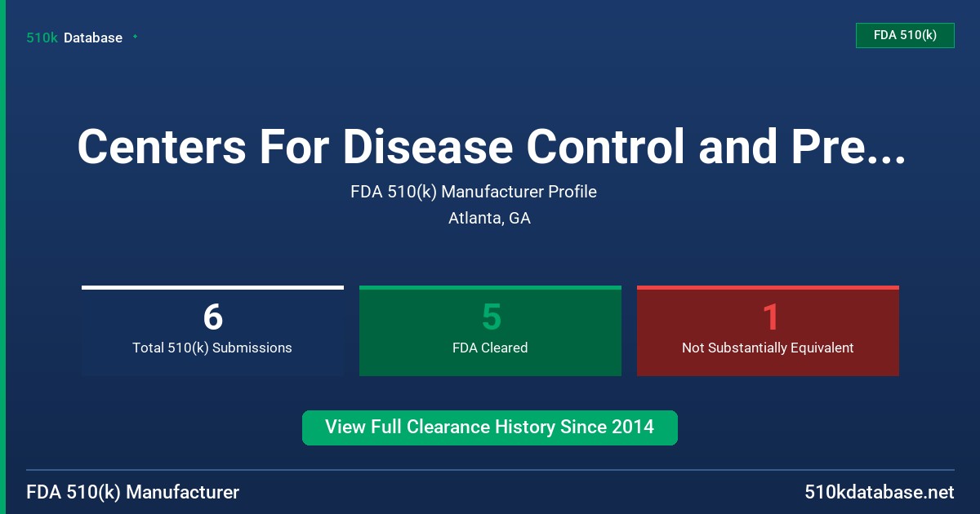Click the FDA 510(k) Manufacturer footer label
The width and height of the screenshot is (980, 514).
(x=133, y=492)
